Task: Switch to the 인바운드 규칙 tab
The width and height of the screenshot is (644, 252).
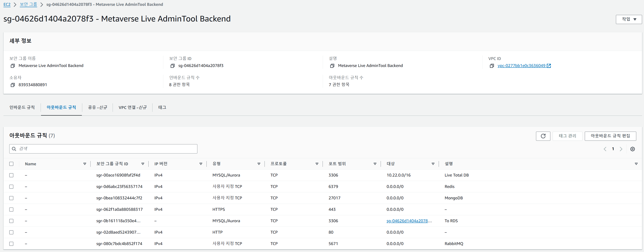Action: tap(22, 107)
